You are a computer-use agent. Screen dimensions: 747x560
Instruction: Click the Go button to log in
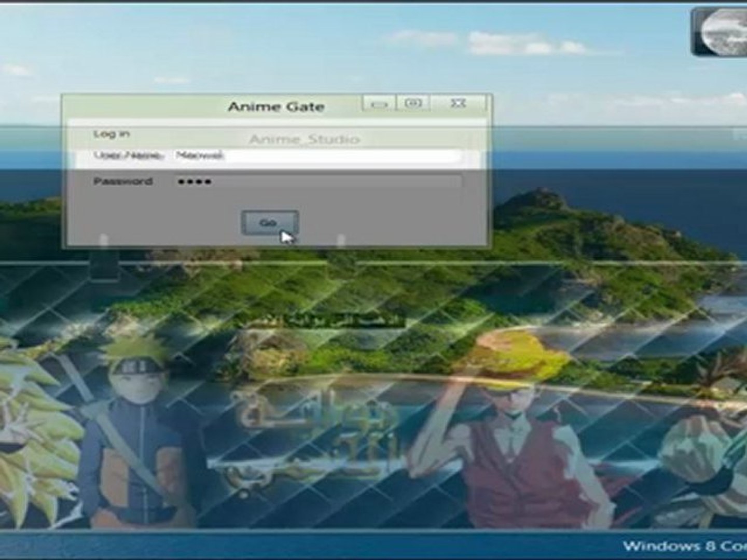[269, 222]
